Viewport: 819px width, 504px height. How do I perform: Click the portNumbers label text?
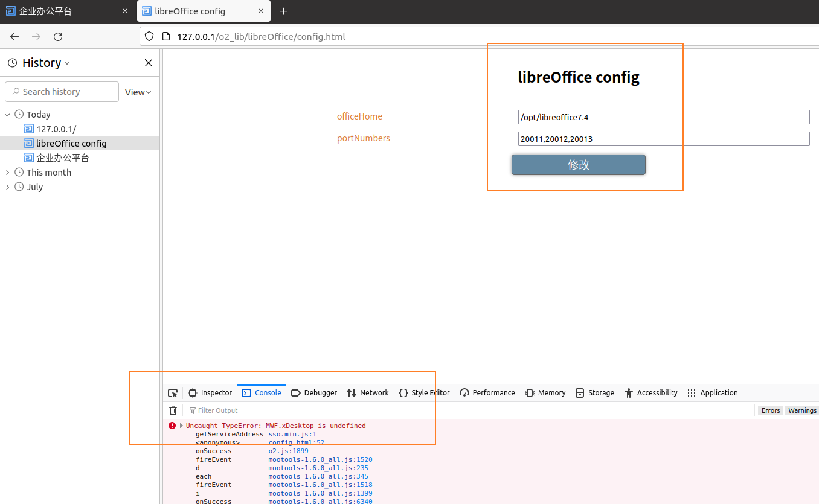click(x=364, y=138)
